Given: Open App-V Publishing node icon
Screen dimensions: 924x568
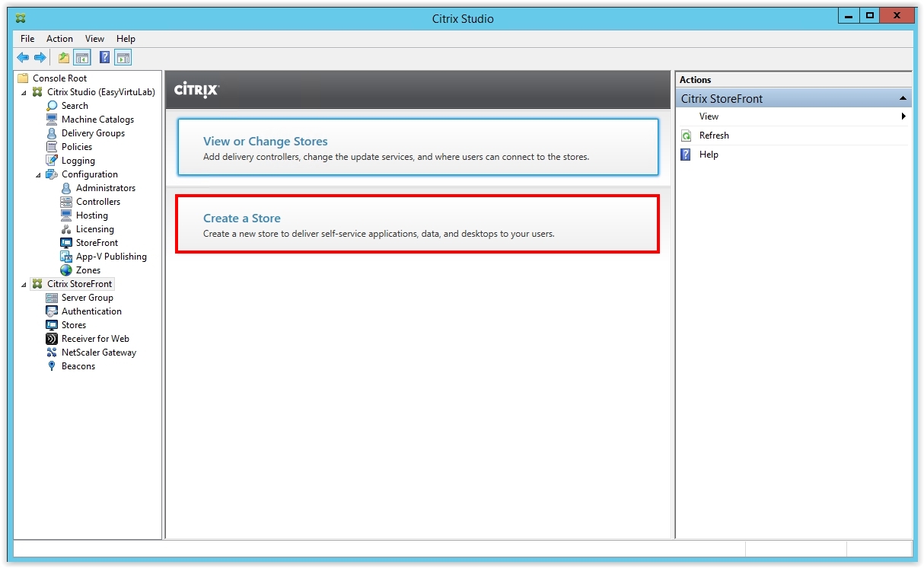Looking at the screenshot, I should click(x=66, y=257).
